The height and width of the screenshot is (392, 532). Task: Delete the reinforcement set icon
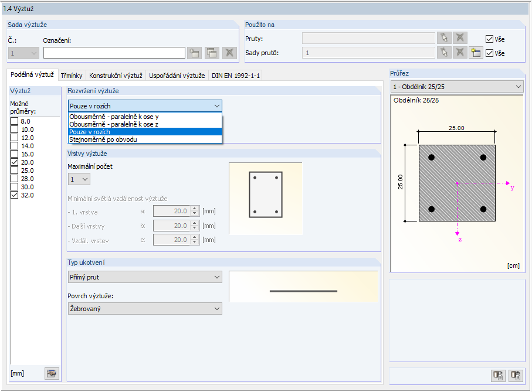(x=230, y=53)
